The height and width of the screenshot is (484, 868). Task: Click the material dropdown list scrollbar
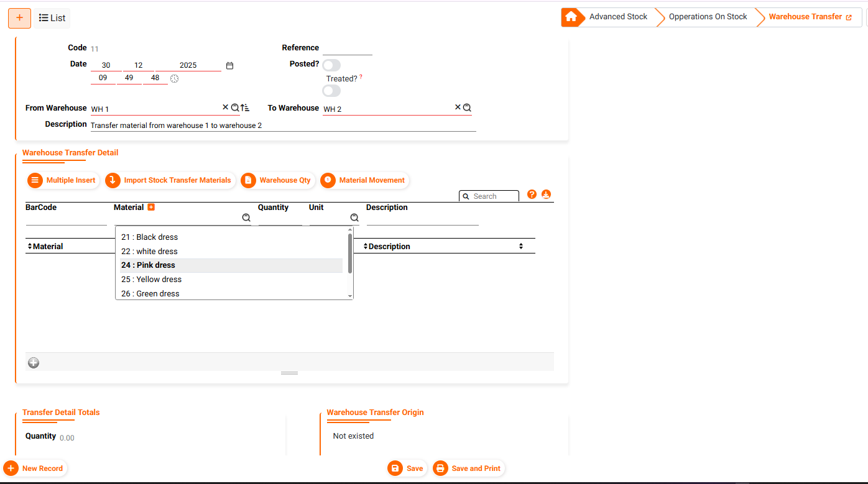tap(350, 253)
